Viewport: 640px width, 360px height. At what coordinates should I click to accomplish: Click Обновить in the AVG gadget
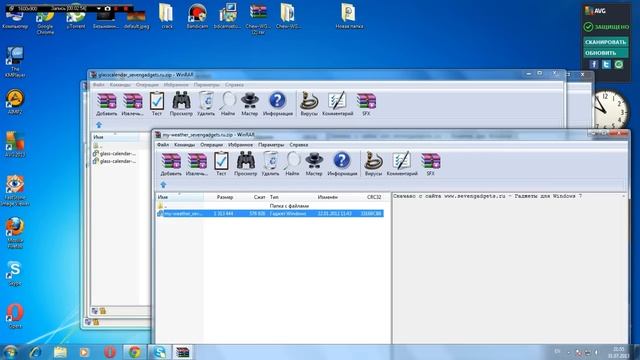coord(605,53)
